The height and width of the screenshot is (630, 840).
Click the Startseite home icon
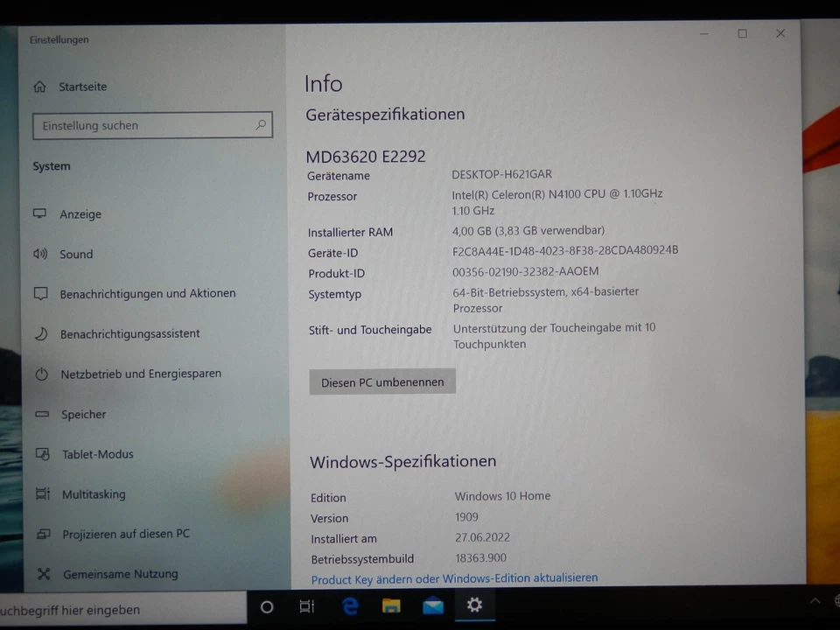[40, 87]
